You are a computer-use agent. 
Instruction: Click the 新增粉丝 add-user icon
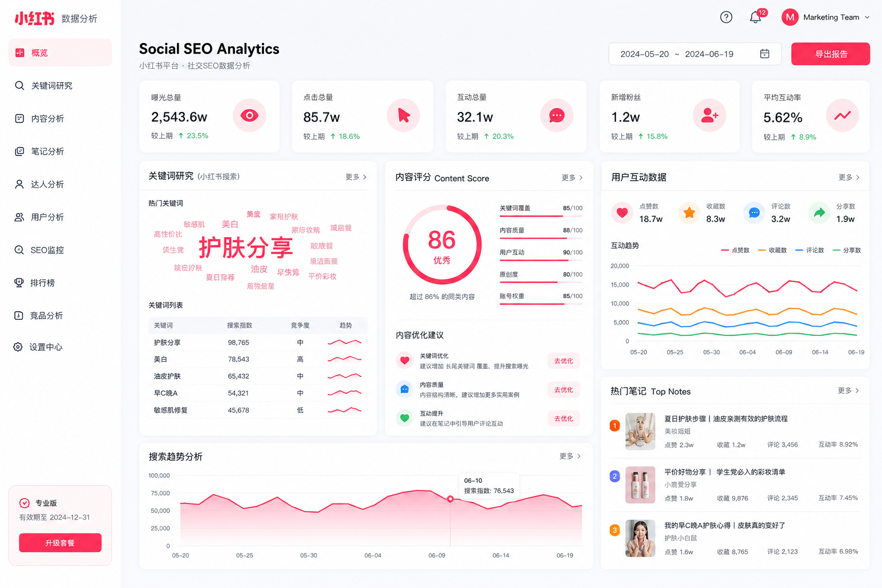(x=710, y=115)
